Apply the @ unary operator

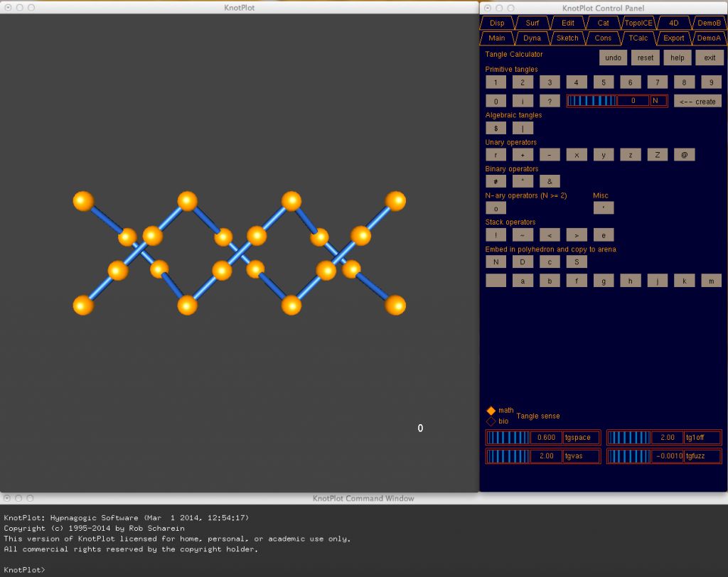pyautogui.click(x=685, y=155)
